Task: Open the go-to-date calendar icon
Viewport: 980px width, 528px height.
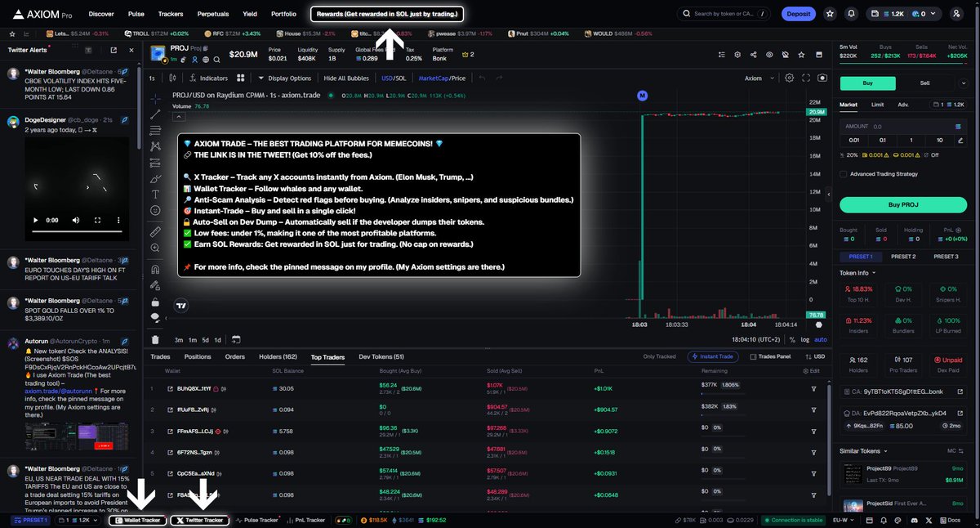Action: click(x=235, y=339)
